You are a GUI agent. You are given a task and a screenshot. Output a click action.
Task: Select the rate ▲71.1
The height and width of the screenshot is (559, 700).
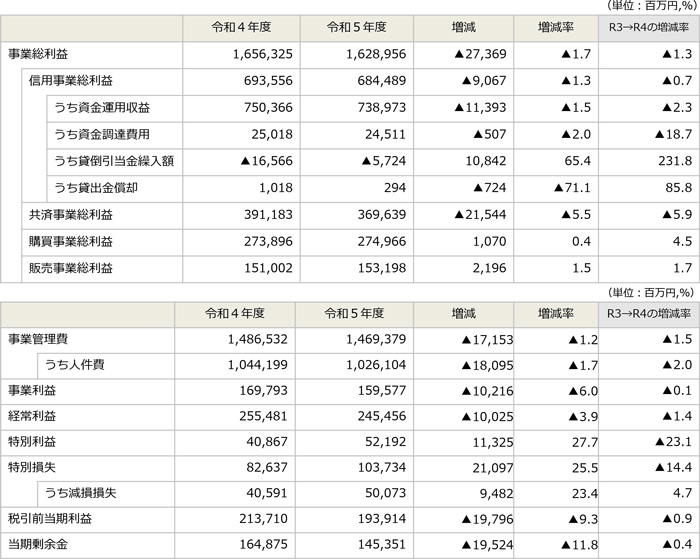coord(572,188)
